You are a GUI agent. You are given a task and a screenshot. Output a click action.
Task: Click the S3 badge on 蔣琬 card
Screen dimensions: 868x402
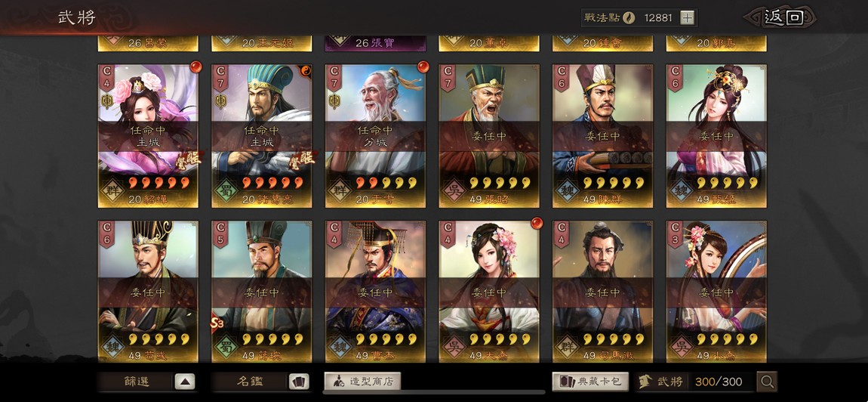pos(217,323)
